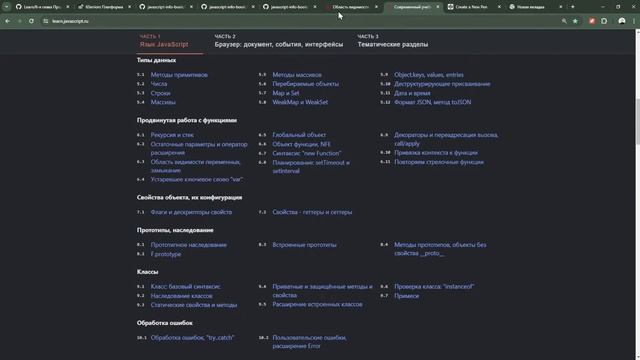The image size is (640, 360).
Task: Open Класс: базовый синтаксис link
Action: click(x=185, y=287)
